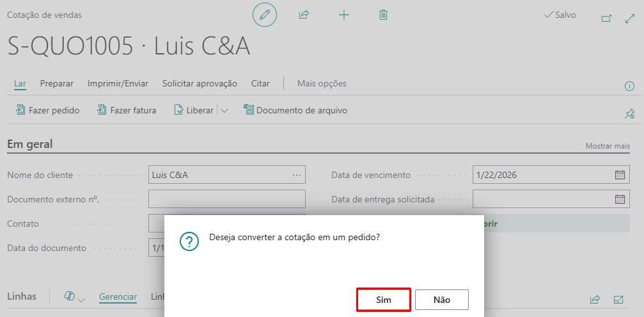Click the Documento externo nº input field

click(226, 199)
